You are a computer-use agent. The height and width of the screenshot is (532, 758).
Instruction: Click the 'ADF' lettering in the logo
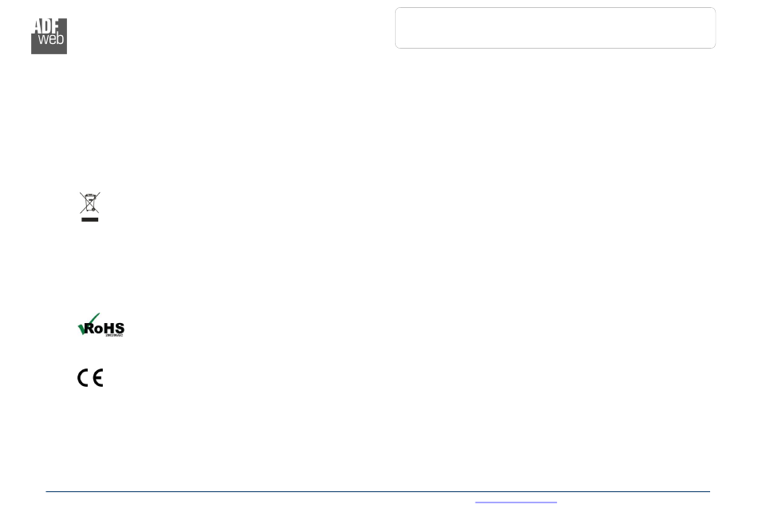tap(46, 26)
